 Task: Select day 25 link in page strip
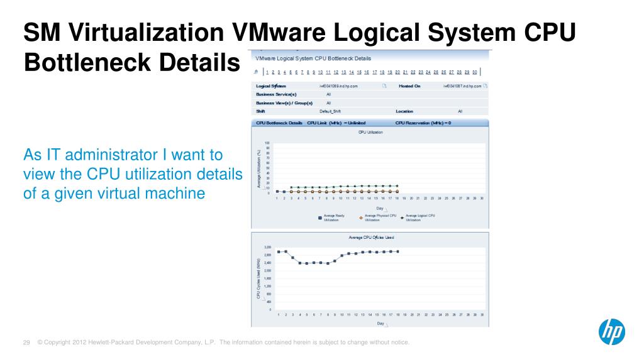coord(436,72)
